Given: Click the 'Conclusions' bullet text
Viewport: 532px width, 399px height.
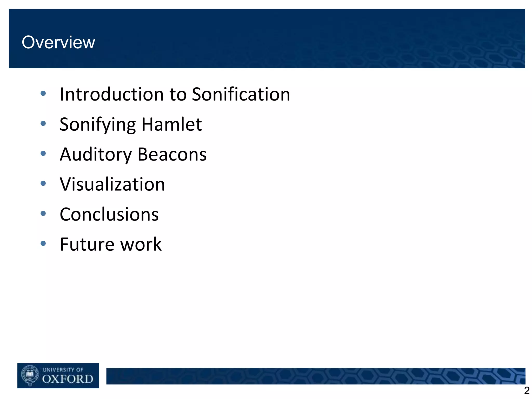Looking at the screenshot, I should pyautogui.click(x=109, y=214).
